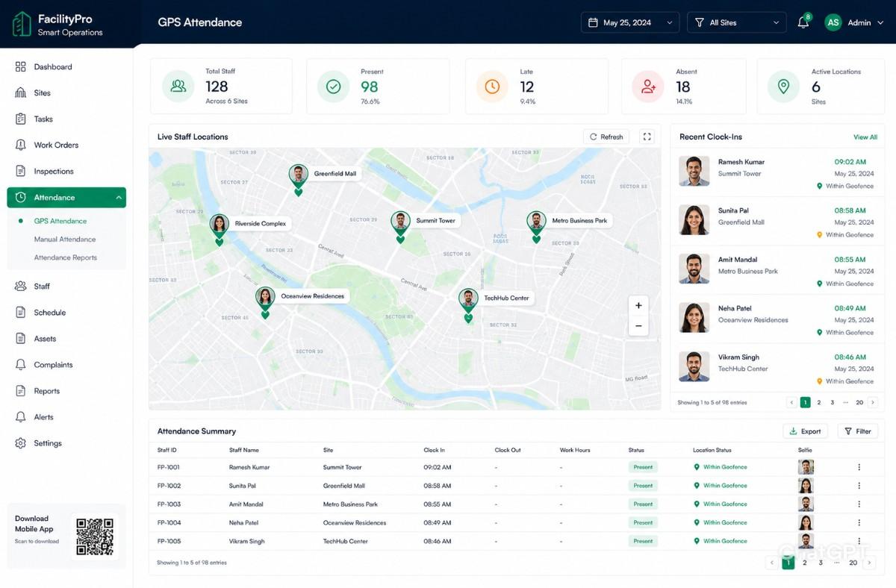The height and width of the screenshot is (588, 896).
Task: Click Within Geofence status for FP-1005
Action: [721, 541]
